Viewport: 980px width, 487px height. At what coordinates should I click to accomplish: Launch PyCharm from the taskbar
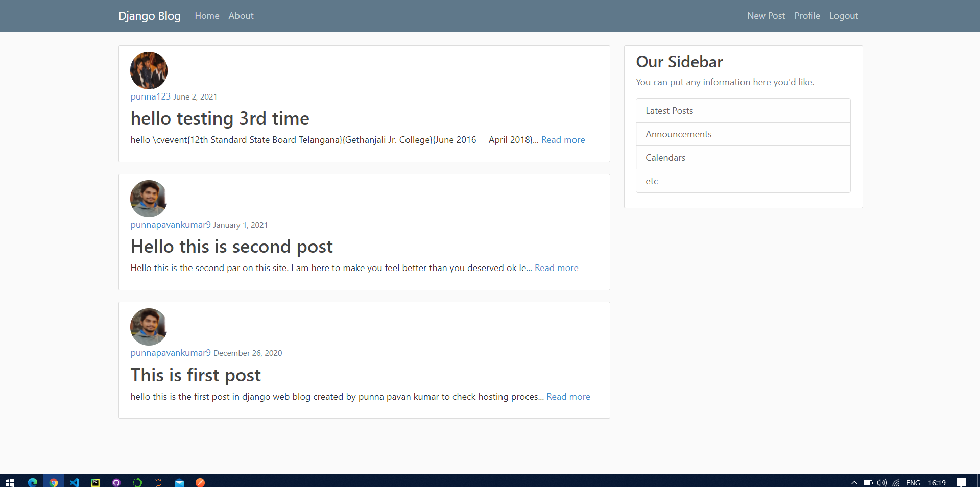click(95, 482)
